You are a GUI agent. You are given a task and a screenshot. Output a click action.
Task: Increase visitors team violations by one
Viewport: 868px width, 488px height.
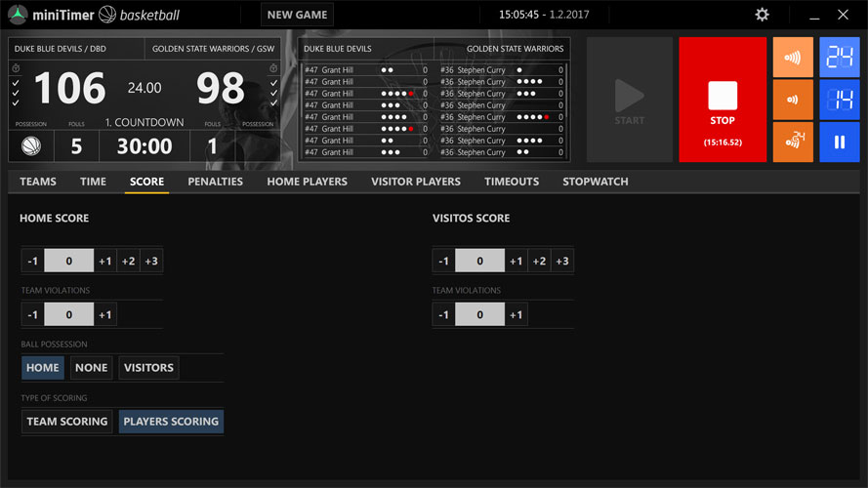coord(516,315)
